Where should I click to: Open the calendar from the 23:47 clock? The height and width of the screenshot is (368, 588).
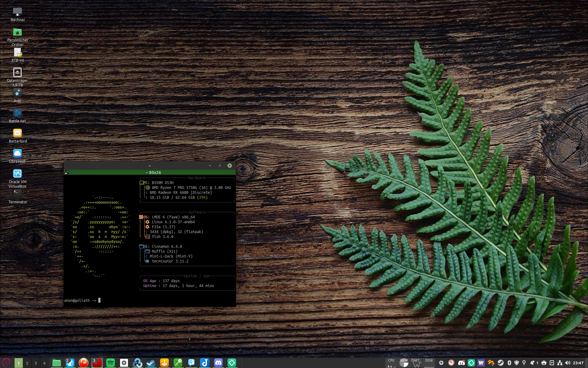click(x=578, y=363)
